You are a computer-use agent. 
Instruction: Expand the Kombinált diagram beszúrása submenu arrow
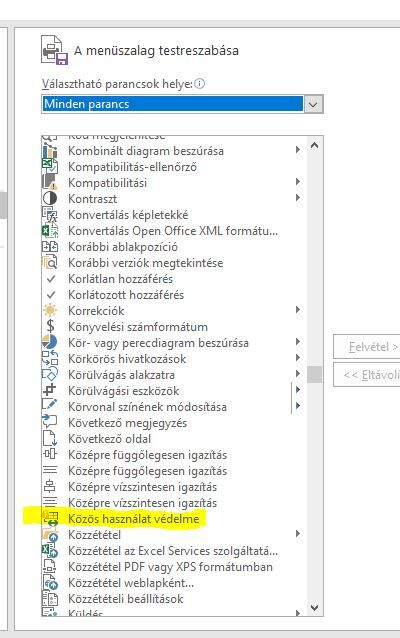click(298, 150)
